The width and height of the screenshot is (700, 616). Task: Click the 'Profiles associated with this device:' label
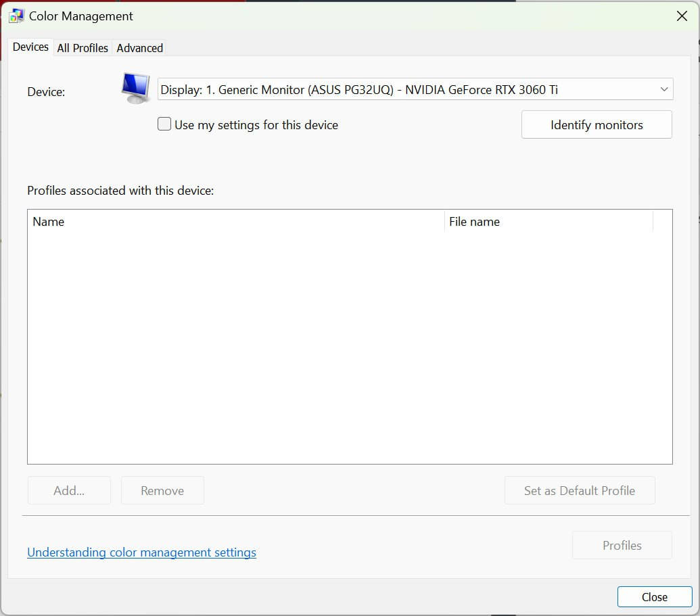coord(120,191)
